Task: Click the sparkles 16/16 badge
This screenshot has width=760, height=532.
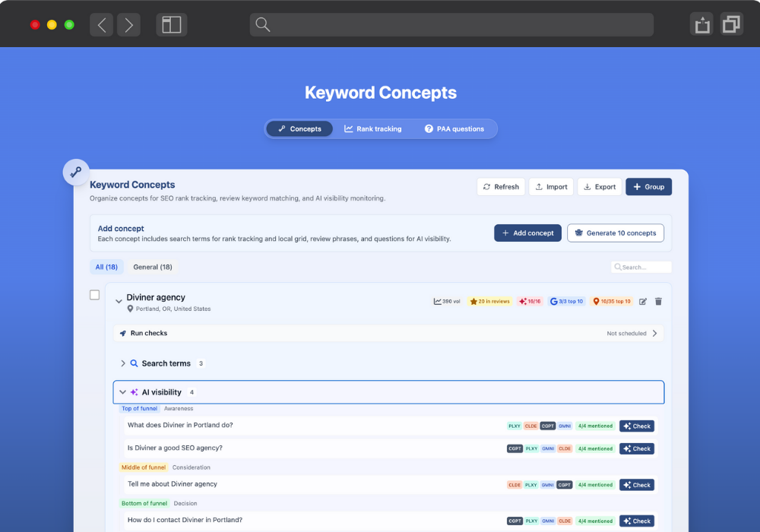Action: pyautogui.click(x=530, y=301)
